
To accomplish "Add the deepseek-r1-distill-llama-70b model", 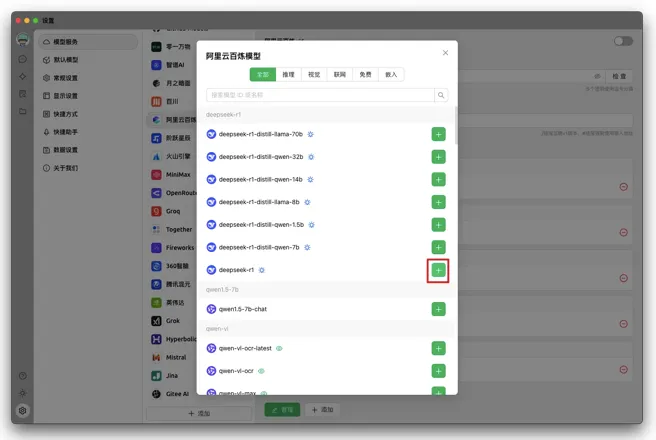I will pyautogui.click(x=438, y=134).
